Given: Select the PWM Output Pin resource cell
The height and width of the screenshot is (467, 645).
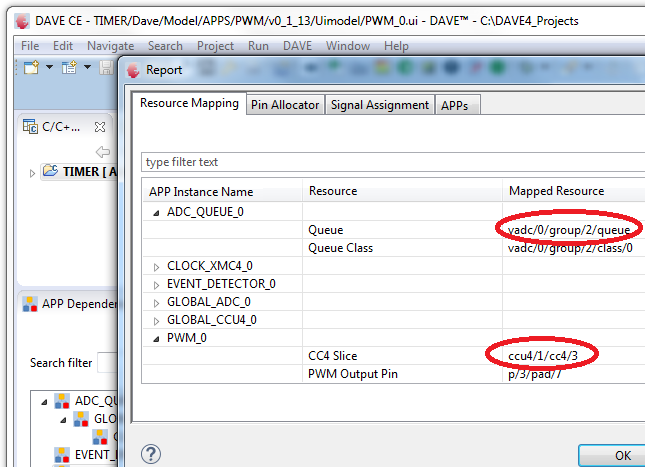Looking at the screenshot, I should (x=353, y=374).
